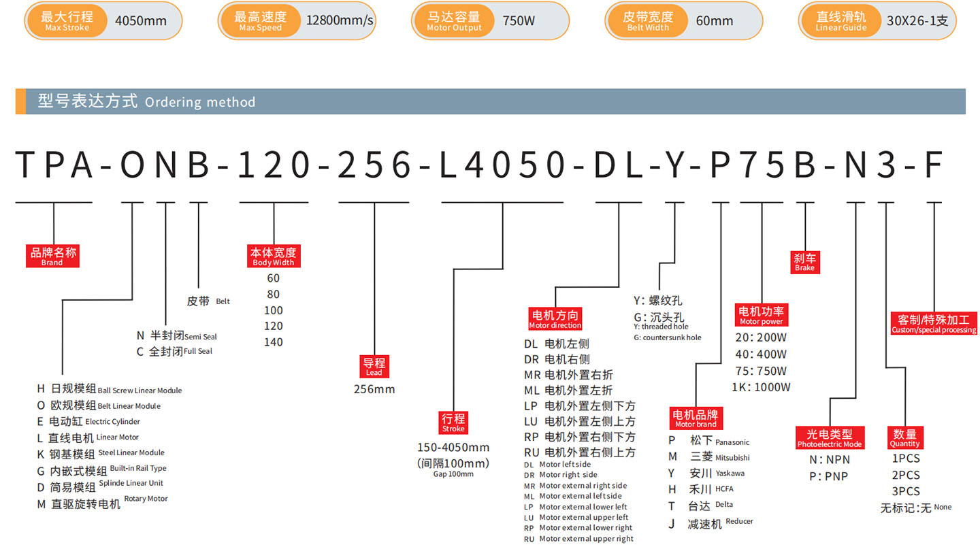Click the red Motor brand label
This screenshot has width=980, height=547.
(x=696, y=418)
